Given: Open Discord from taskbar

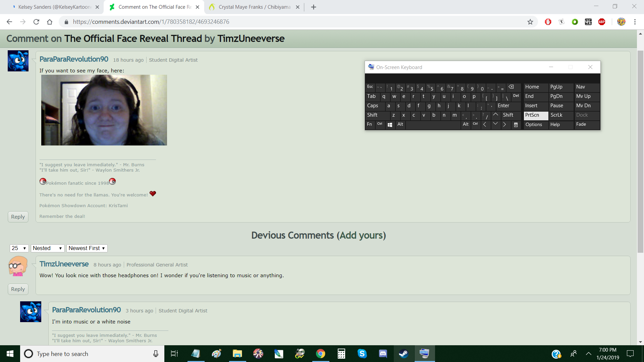Looking at the screenshot, I should tap(383, 354).
